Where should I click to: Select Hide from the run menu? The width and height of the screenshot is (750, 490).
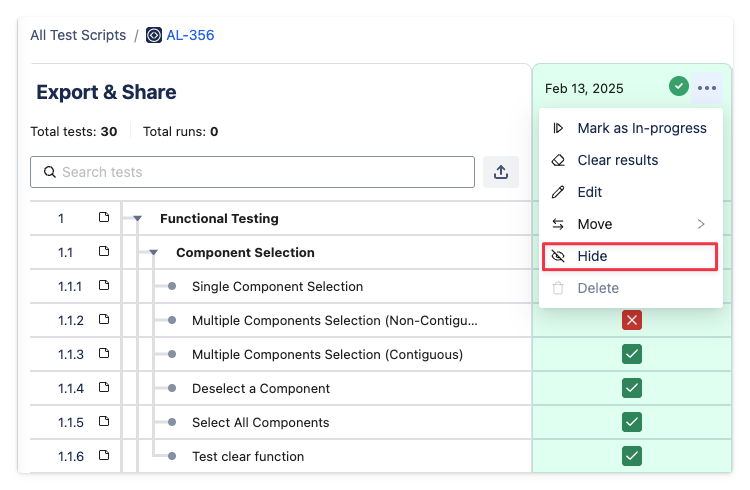pyautogui.click(x=629, y=256)
